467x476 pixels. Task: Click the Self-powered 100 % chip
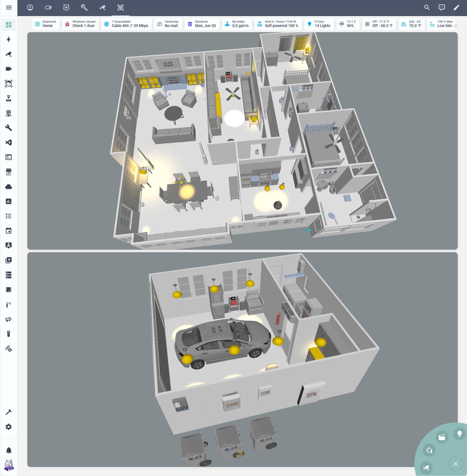pos(278,24)
